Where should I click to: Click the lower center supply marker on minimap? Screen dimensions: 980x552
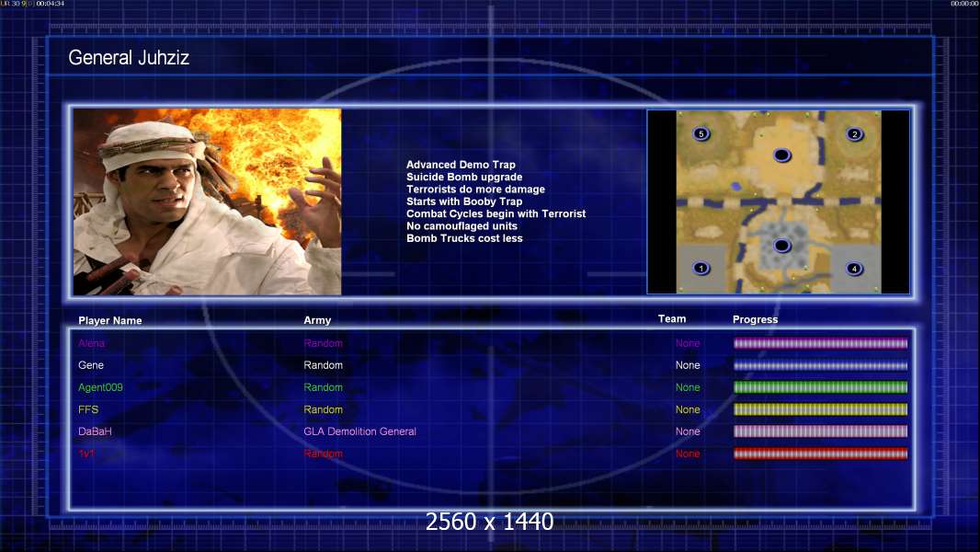tap(781, 246)
